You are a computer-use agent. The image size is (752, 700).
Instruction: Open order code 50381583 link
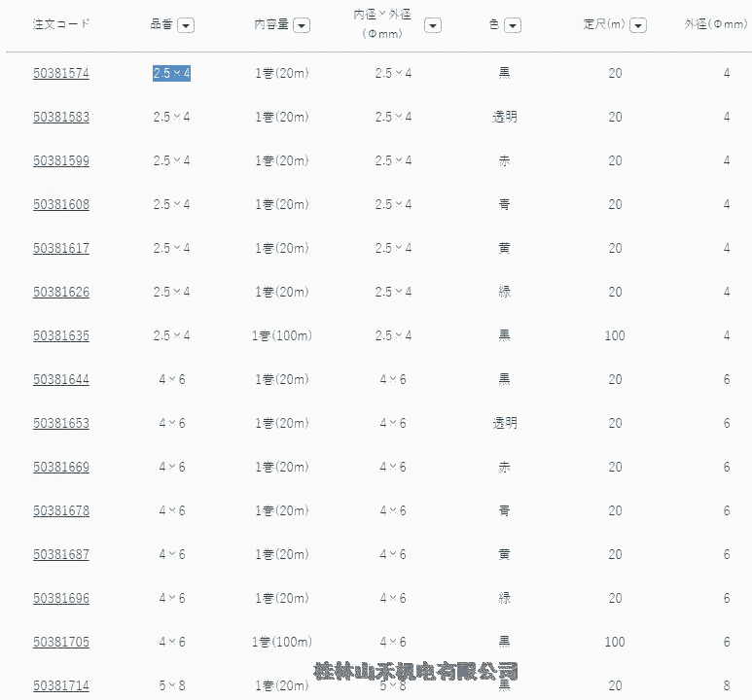coord(61,117)
